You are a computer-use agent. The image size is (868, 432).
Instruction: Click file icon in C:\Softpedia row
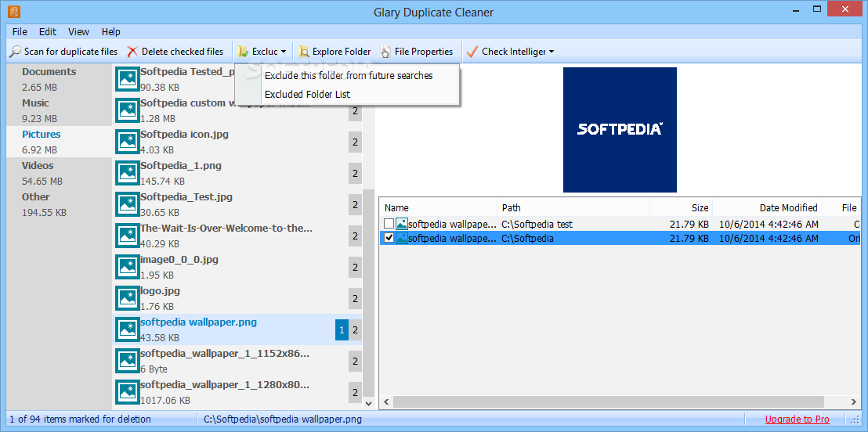[402, 239]
